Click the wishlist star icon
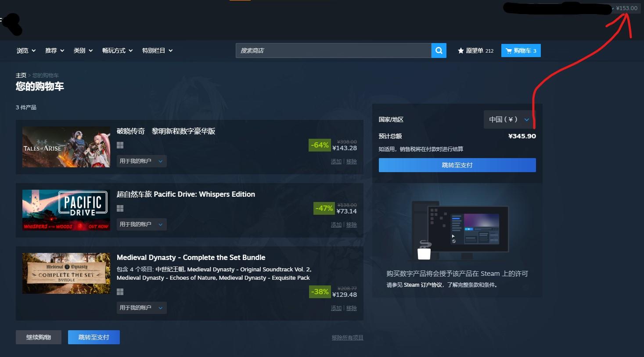 [461, 51]
